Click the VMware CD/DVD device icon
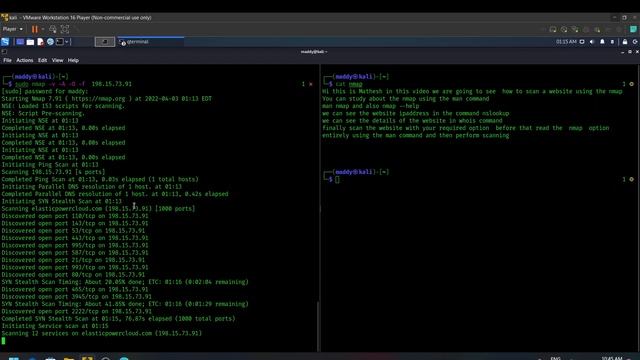This screenshot has width=640, height=360. [564, 29]
